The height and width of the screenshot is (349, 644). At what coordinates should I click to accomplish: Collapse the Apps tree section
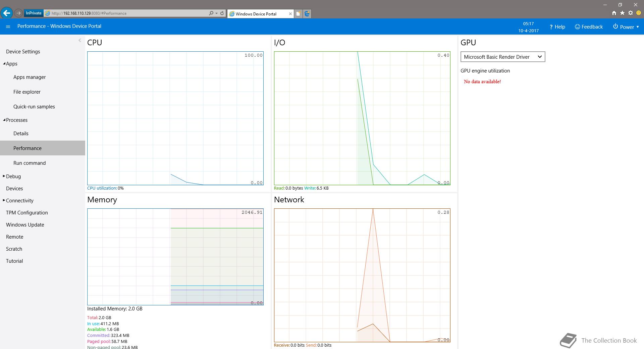(x=4, y=64)
